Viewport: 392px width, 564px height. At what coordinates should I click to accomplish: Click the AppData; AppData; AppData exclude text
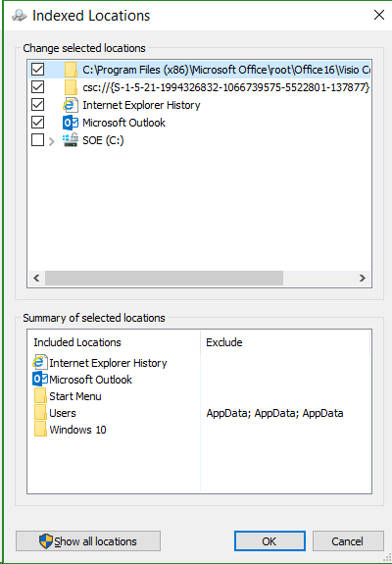(274, 413)
